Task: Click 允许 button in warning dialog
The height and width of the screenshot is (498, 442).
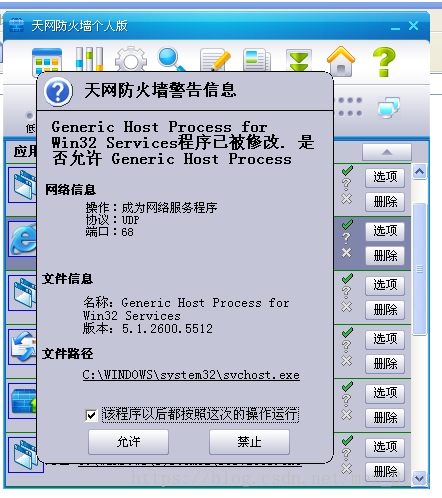Action: coord(128,442)
